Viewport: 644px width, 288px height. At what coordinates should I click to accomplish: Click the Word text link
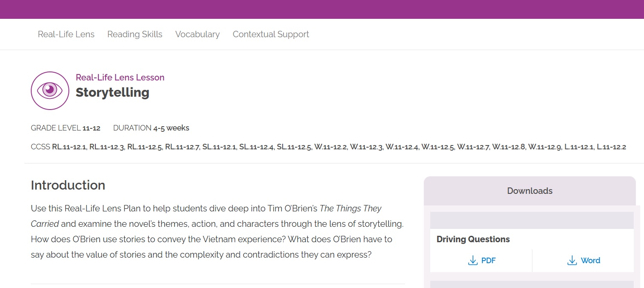(590, 261)
